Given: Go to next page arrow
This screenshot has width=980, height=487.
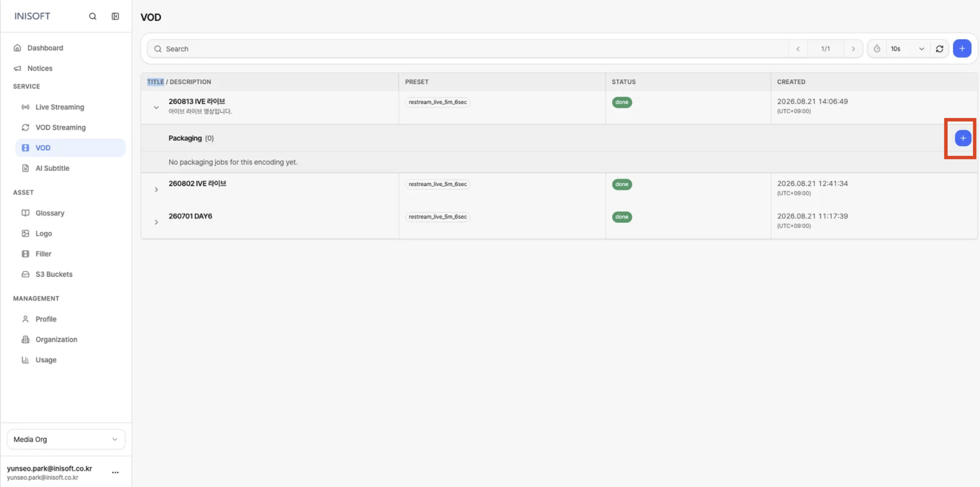Looking at the screenshot, I should [x=853, y=49].
